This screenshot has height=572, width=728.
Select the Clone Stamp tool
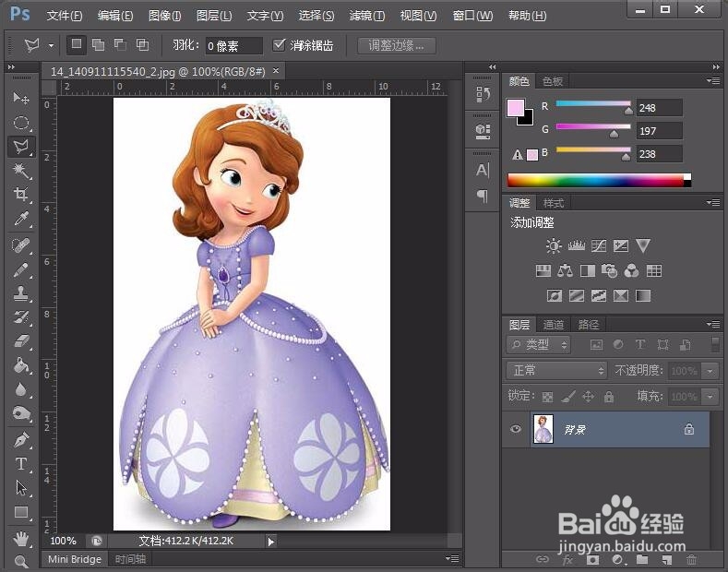pyautogui.click(x=21, y=293)
